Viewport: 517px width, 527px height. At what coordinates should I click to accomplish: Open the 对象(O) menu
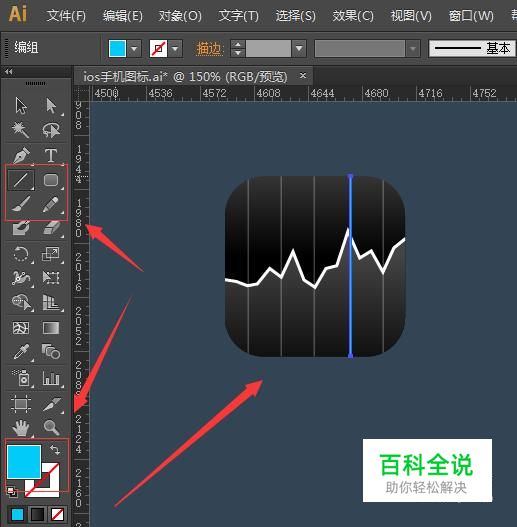point(180,15)
